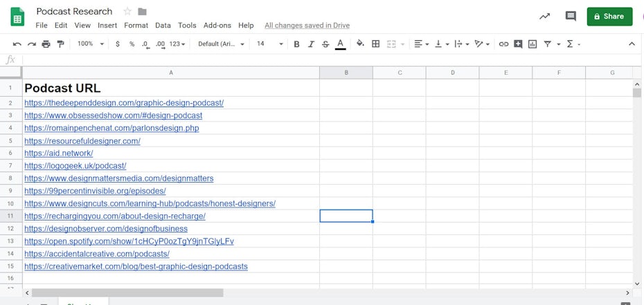Select the column B header

(x=346, y=73)
